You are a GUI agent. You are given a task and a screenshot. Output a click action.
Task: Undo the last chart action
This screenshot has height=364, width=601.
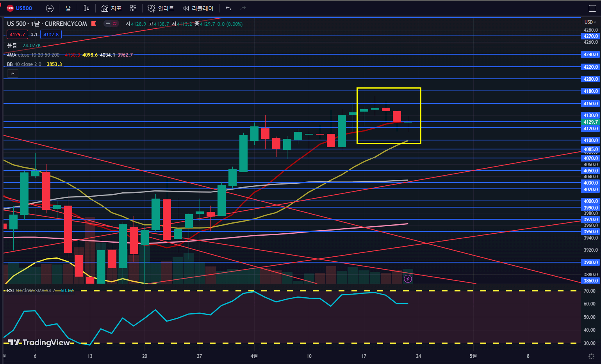pos(228,8)
